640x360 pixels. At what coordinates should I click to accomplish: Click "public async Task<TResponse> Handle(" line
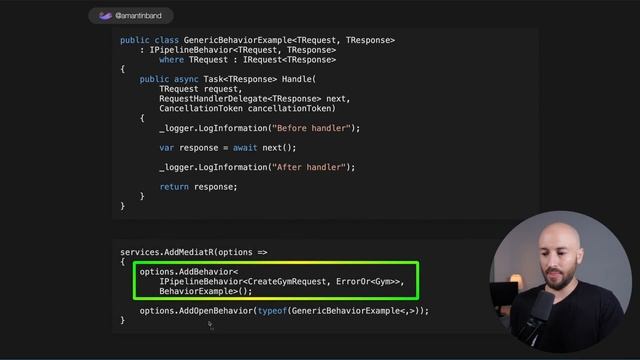[x=228, y=79]
